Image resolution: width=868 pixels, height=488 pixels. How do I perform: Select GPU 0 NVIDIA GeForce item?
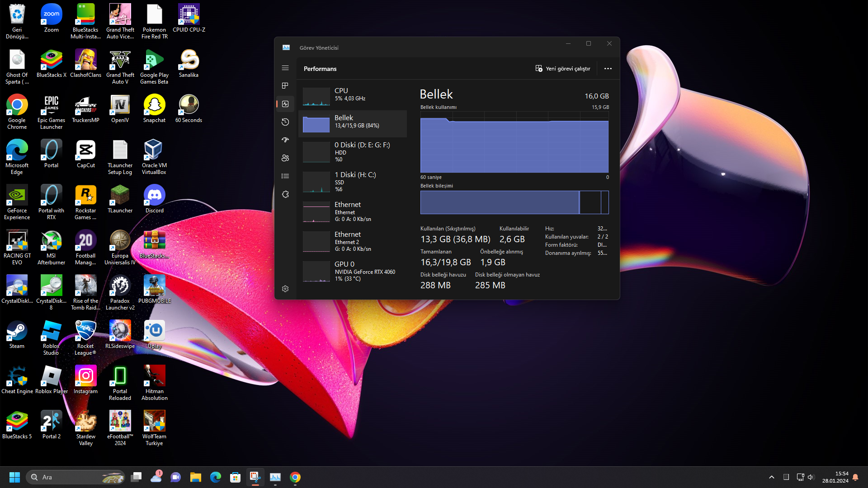353,270
